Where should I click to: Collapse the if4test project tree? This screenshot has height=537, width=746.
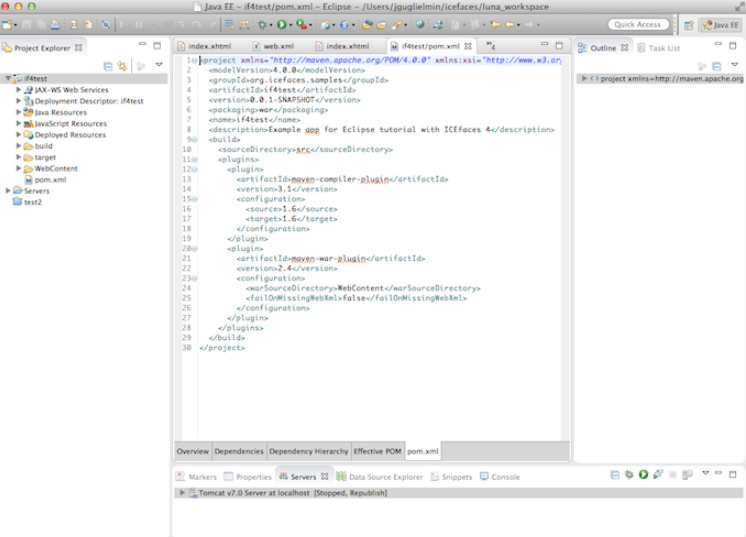9,78
